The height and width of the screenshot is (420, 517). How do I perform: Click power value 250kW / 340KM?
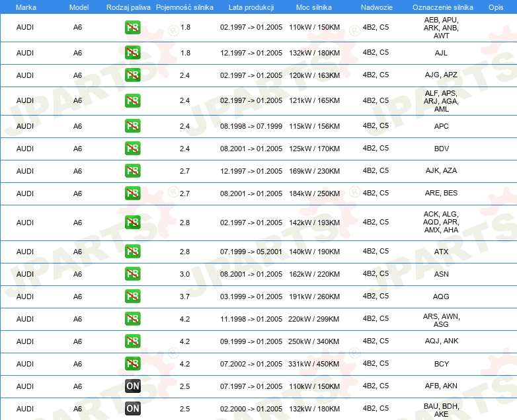pyautogui.click(x=313, y=341)
